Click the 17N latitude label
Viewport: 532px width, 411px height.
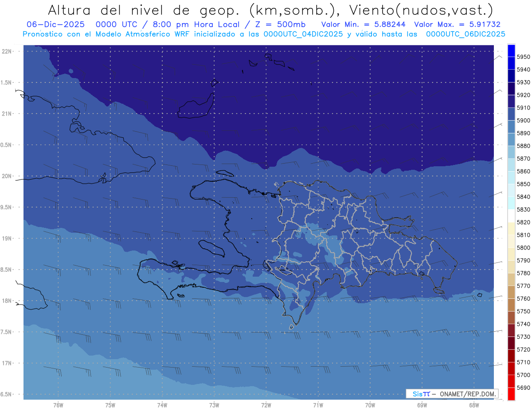[x=6, y=363]
